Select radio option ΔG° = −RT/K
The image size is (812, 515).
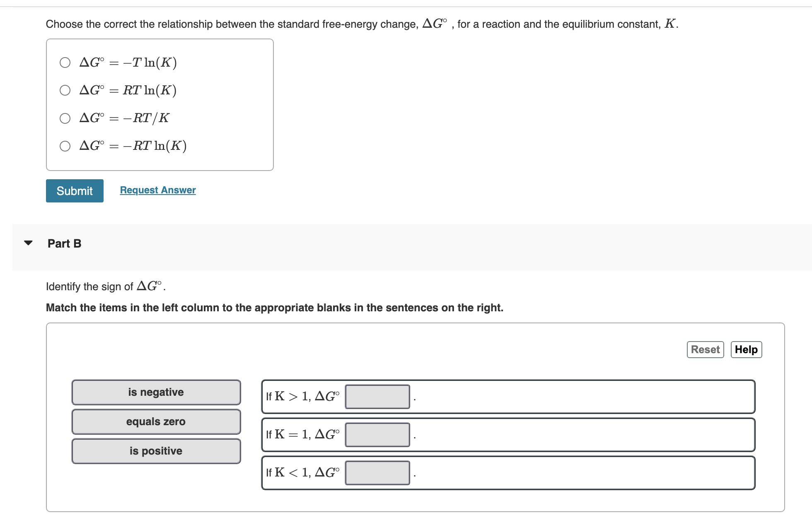tap(65, 118)
